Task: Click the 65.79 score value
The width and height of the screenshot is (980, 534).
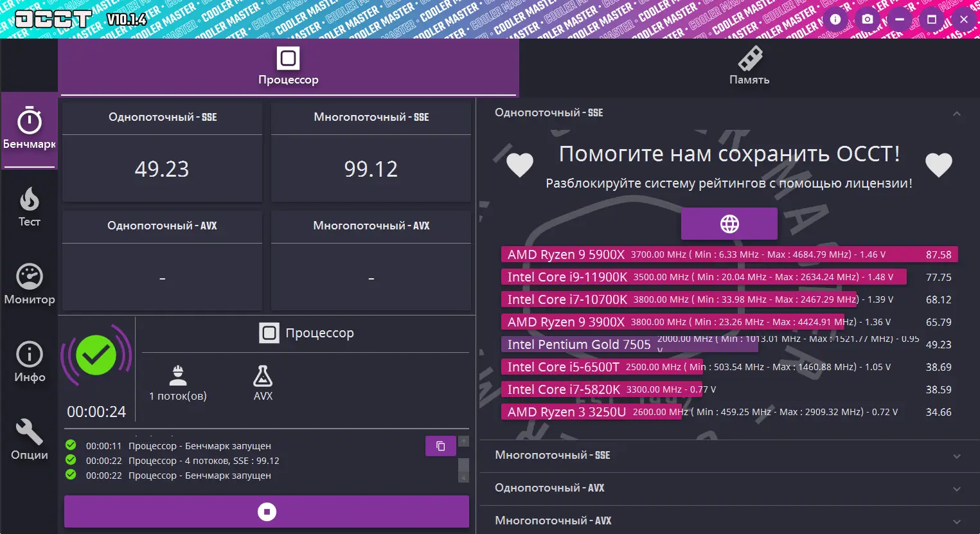Action: pos(938,323)
